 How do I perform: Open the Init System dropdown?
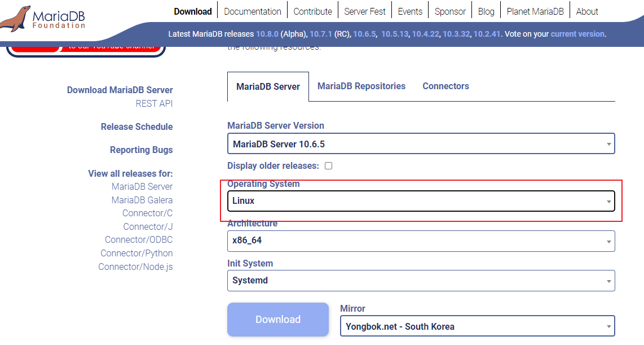point(421,281)
